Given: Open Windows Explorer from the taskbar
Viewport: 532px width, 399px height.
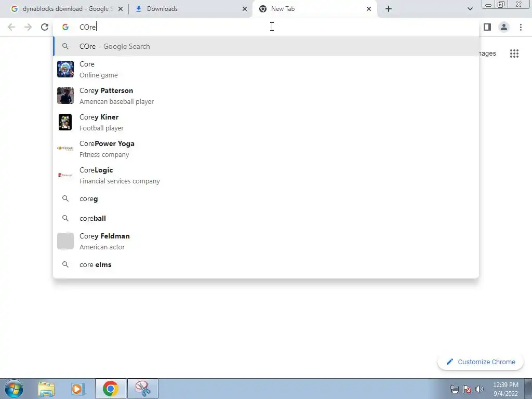Looking at the screenshot, I should pos(46,389).
